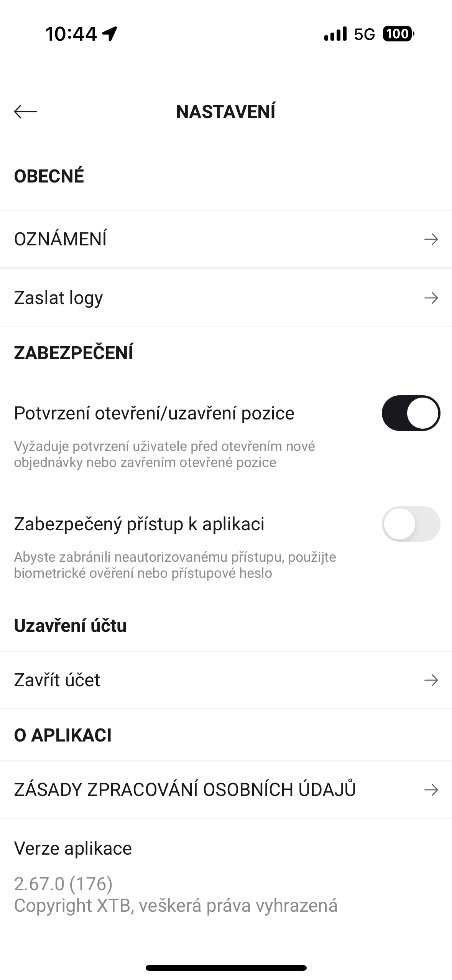452x980 pixels.
Task: Tap the 5G network indicator
Action: coord(364,35)
